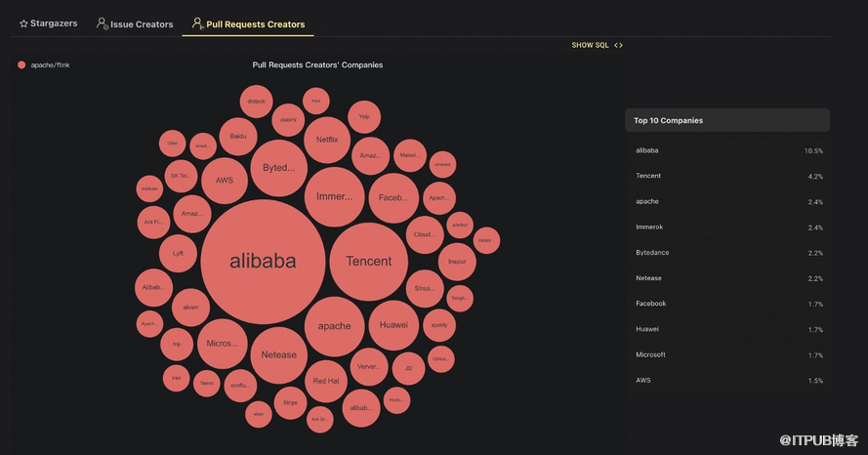
Task: Select the conflu... bubble
Action: pos(240,386)
